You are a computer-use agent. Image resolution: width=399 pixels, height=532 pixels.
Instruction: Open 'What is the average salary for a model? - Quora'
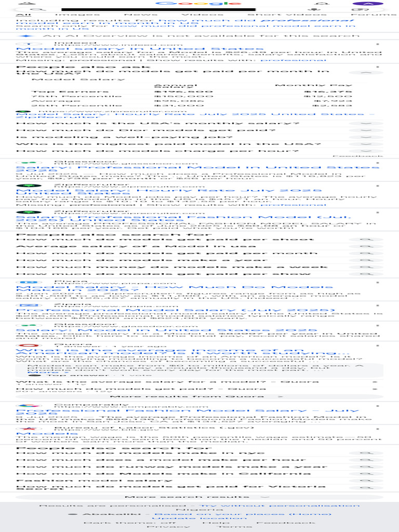click(x=167, y=382)
